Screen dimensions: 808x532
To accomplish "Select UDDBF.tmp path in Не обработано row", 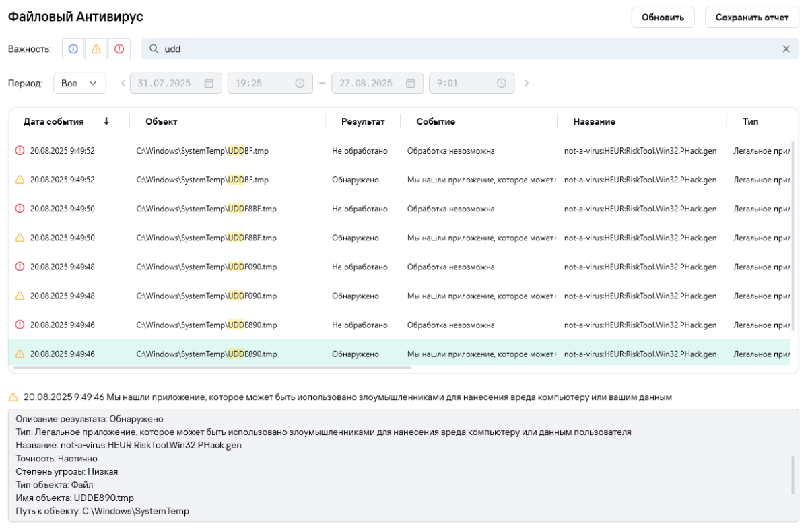I will pos(202,151).
